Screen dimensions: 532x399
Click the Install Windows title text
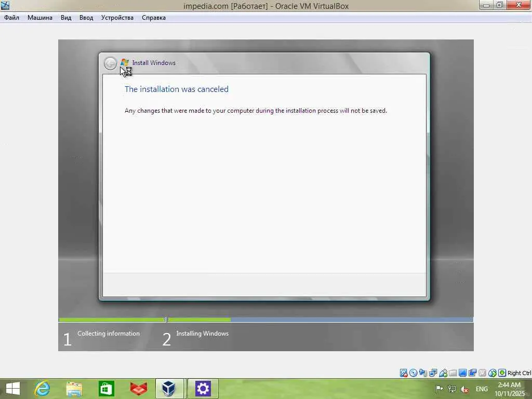154,63
